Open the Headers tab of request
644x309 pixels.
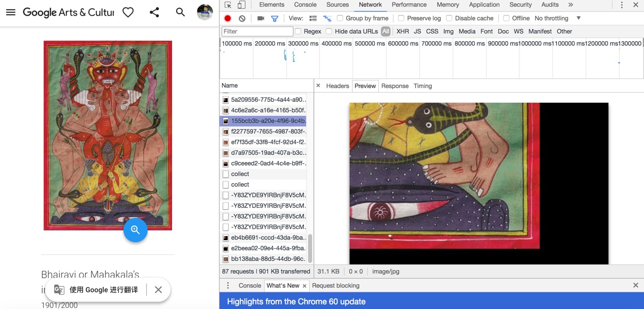point(338,86)
